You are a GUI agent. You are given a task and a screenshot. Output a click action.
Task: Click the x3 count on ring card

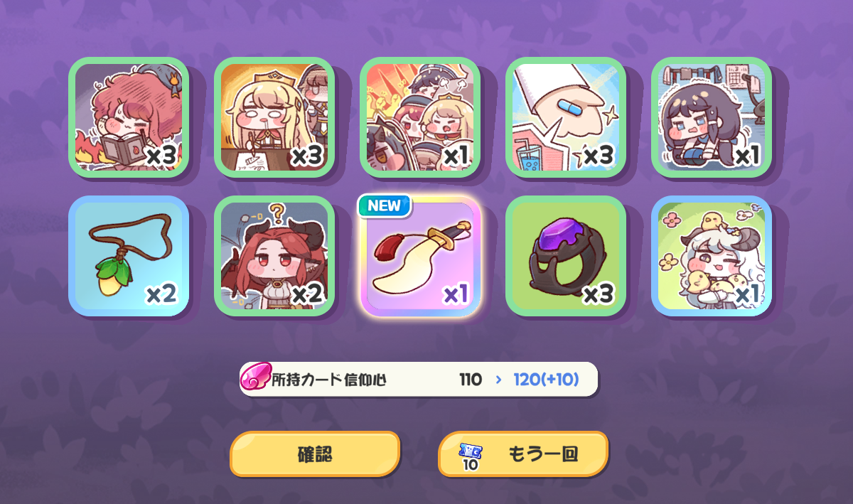(x=598, y=294)
